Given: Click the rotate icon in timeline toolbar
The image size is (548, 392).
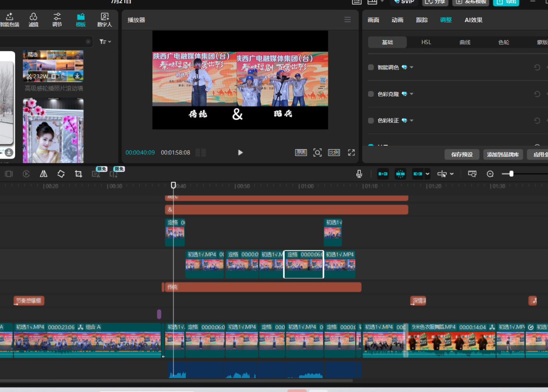Looking at the screenshot, I should click(x=61, y=174).
